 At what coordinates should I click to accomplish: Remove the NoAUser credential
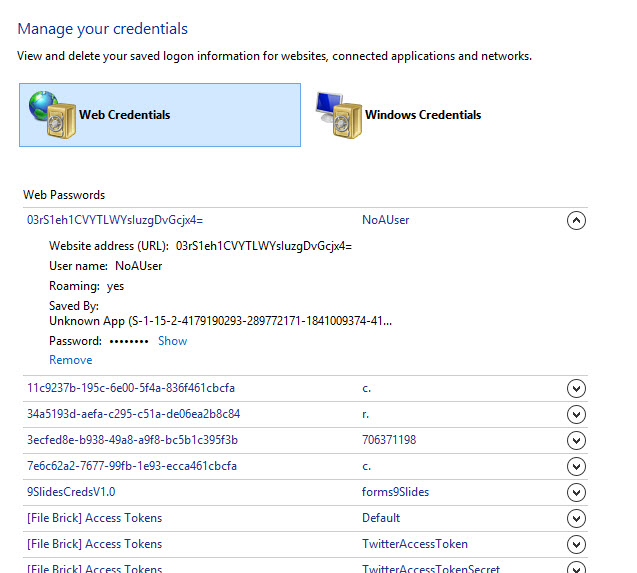coord(71,360)
